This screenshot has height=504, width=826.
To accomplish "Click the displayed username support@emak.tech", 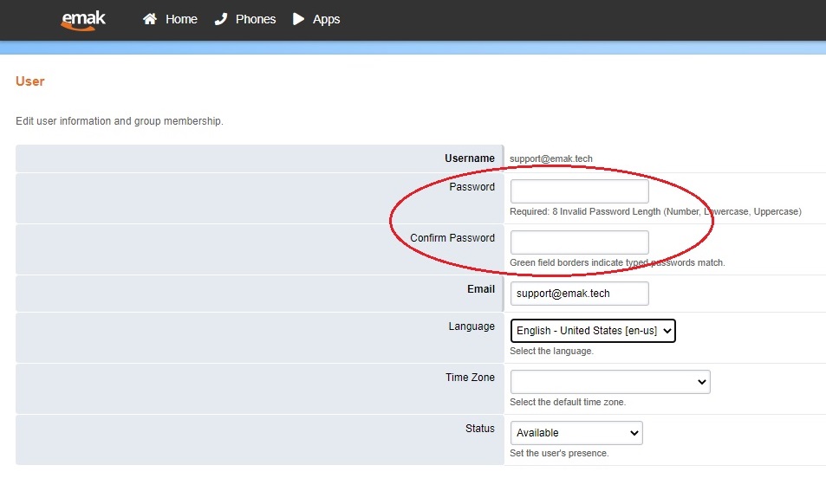I will 550,158.
